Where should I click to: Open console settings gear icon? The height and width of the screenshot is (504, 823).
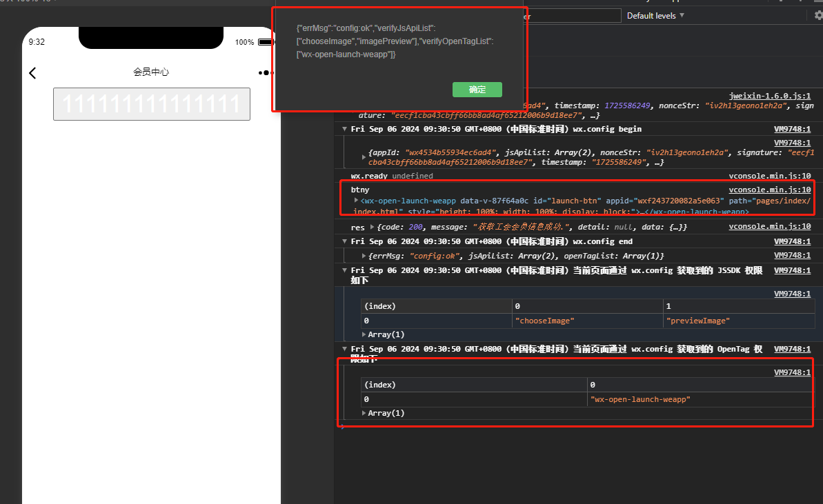coord(818,16)
